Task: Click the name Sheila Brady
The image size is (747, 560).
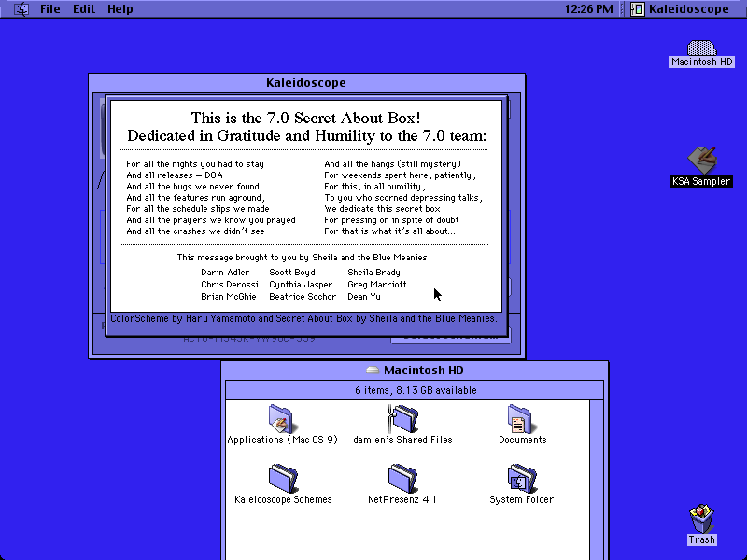Action: [373, 273]
